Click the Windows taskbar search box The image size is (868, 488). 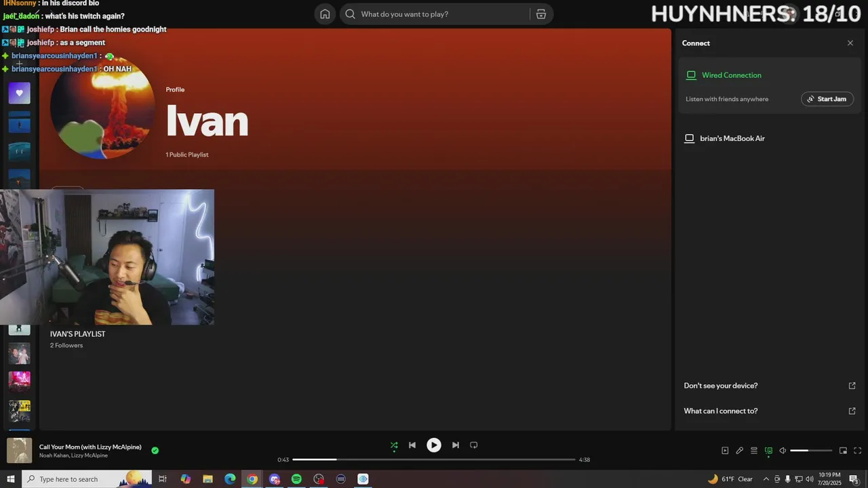[x=87, y=479]
